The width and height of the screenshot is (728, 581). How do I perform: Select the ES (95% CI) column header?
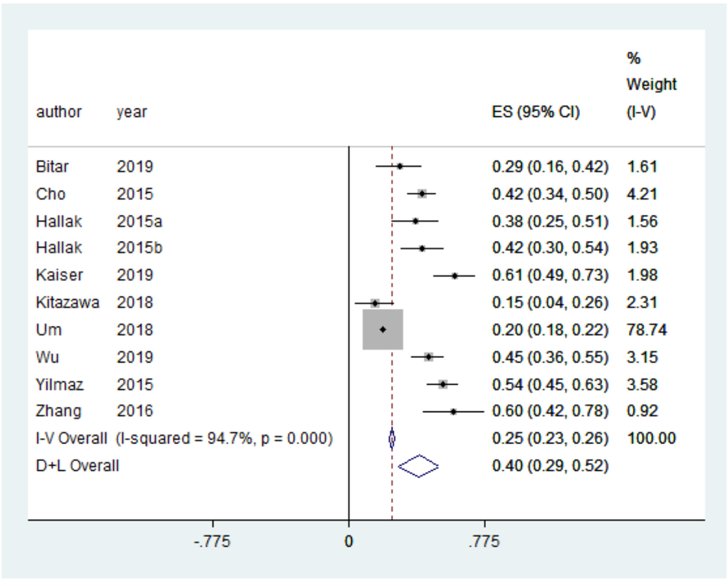click(536, 112)
